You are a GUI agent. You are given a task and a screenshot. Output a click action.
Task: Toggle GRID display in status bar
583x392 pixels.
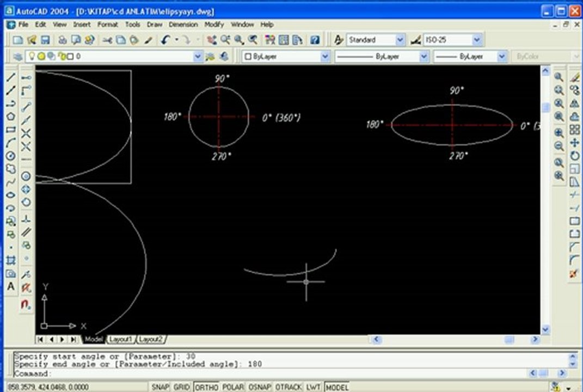[182, 387]
